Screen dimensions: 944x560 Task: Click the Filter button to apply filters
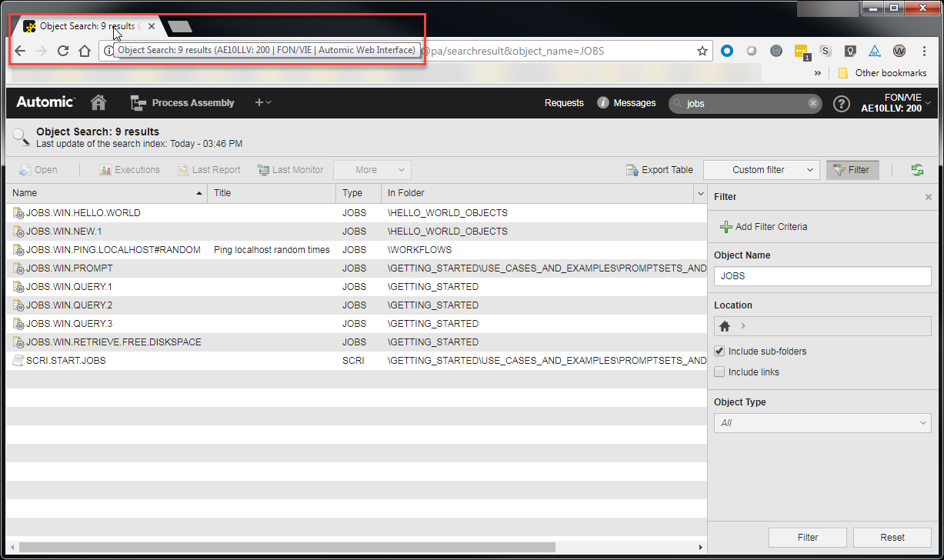(x=807, y=537)
